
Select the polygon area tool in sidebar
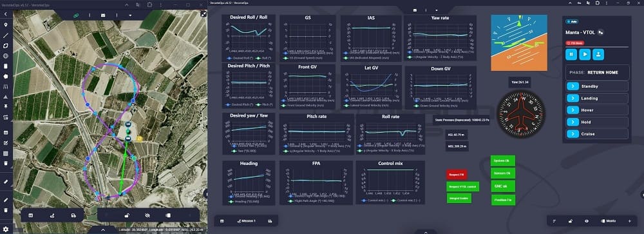click(6, 46)
